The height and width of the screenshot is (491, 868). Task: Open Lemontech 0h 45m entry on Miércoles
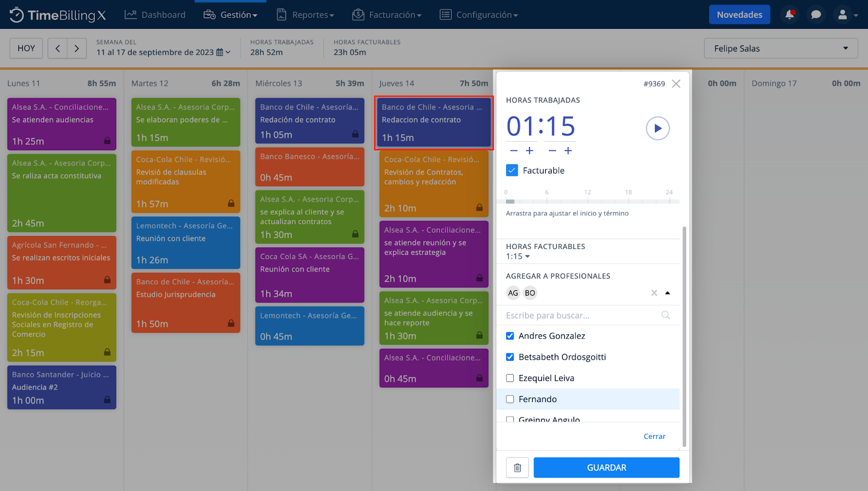pos(310,326)
